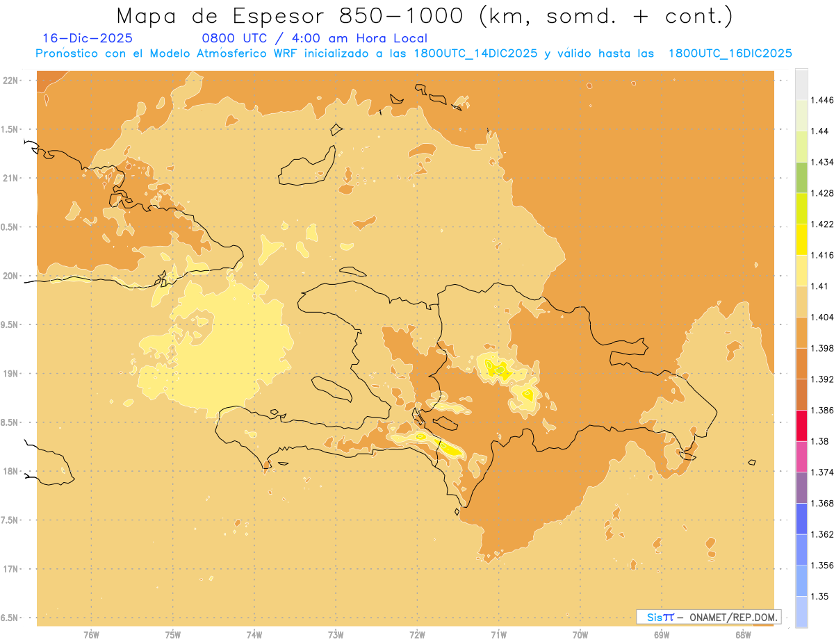Click the "73W" longitude label
Screen dimensions: 834x644
pos(336,634)
